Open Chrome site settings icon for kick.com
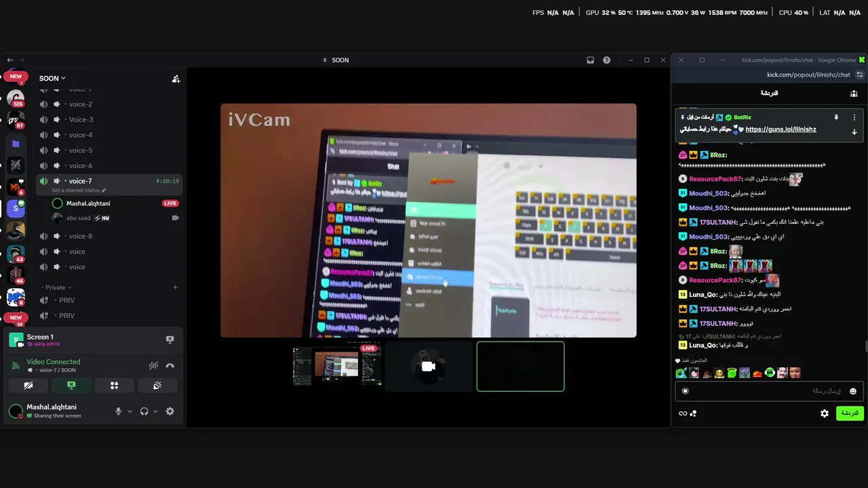 (x=860, y=75)
